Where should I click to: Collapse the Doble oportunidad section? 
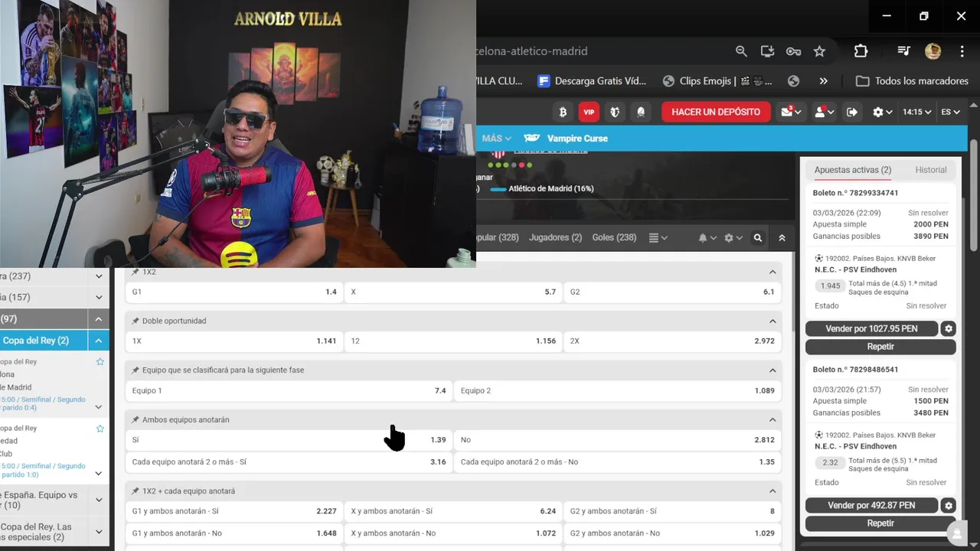773,321
